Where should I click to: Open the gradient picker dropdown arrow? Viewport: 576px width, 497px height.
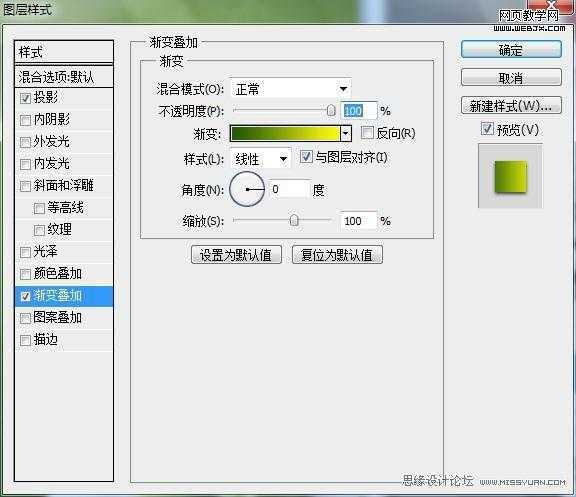(x=346, y=133)
